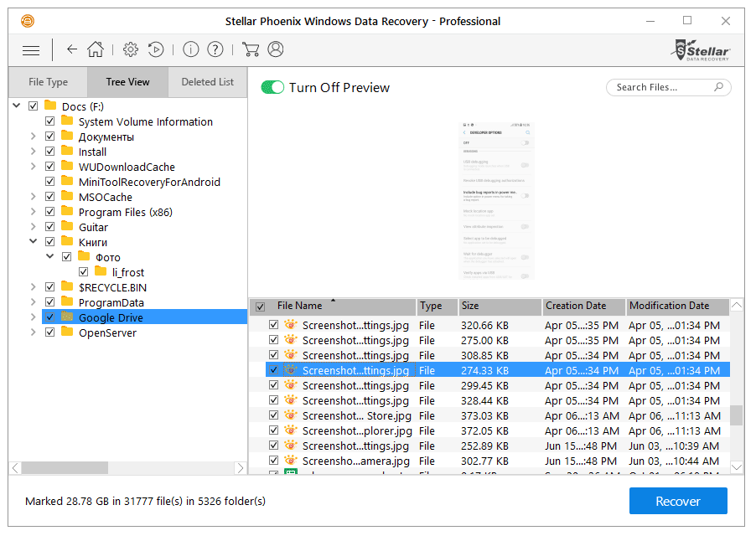Sort by the Size column header
The height and width of the screenshot is (541, 756).
[x=500, y=306]
